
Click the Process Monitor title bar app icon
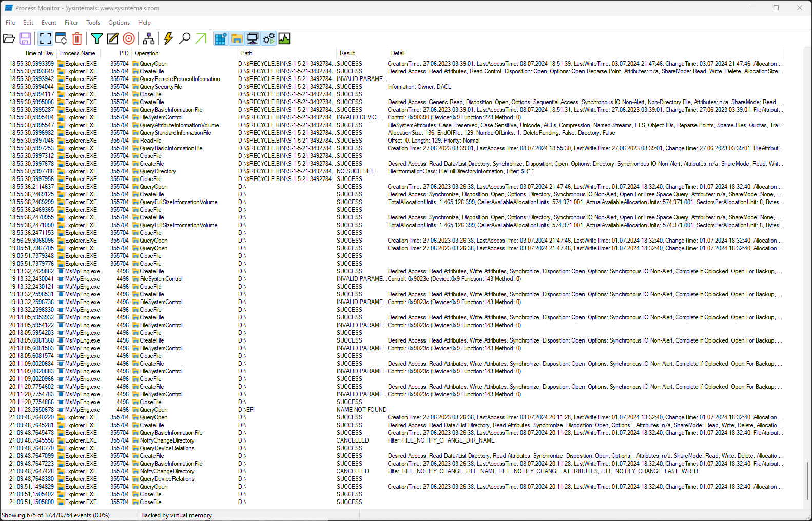[8, 8]
